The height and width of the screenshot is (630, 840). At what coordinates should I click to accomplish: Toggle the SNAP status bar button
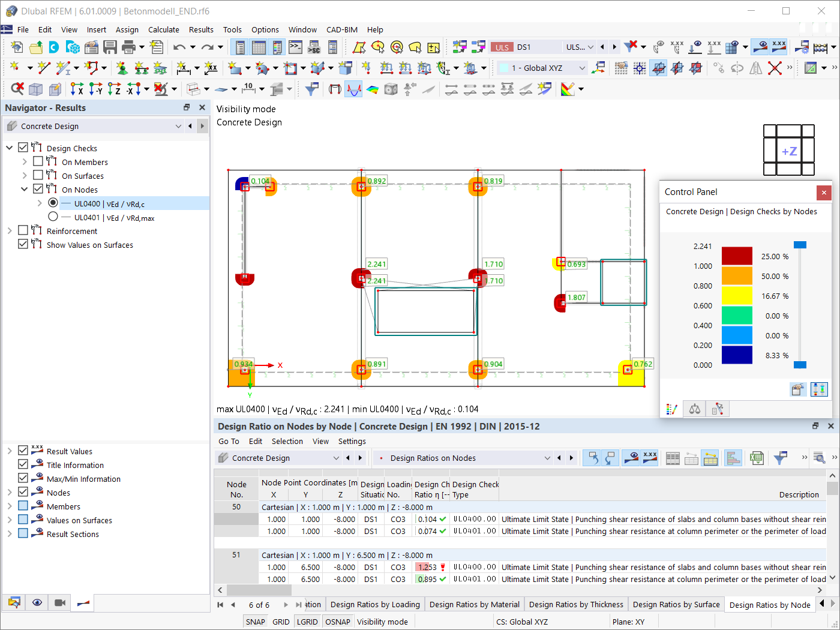coord(255,622)
